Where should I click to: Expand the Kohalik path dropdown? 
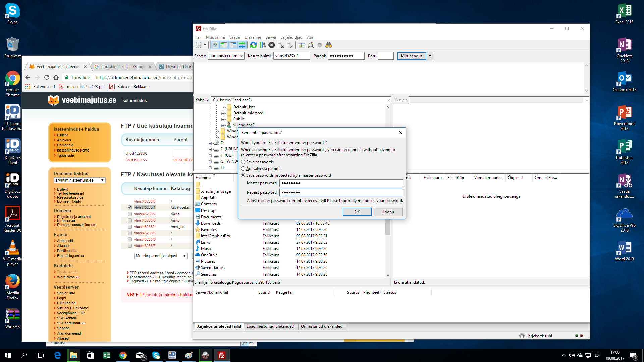point(388,100)
